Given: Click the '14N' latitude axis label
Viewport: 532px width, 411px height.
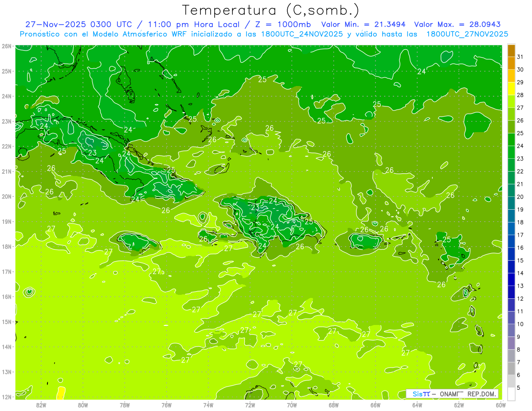Looking at the screenshot, I should [7, 347].
